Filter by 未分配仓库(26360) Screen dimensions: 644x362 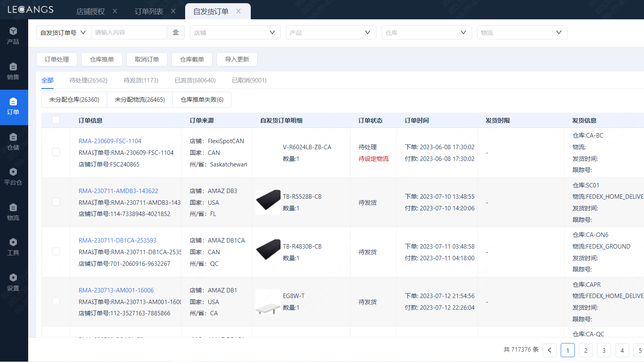tap(74, 100)
